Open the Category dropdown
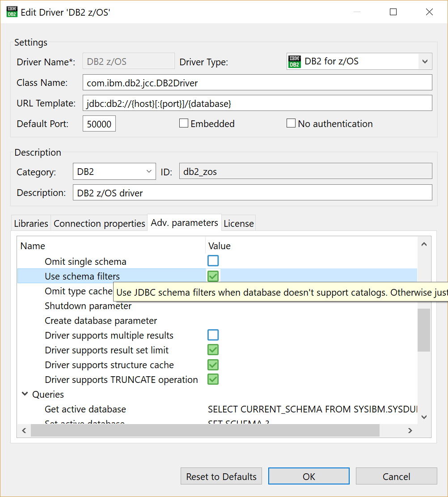448x497 pixels. coord(148,171)
